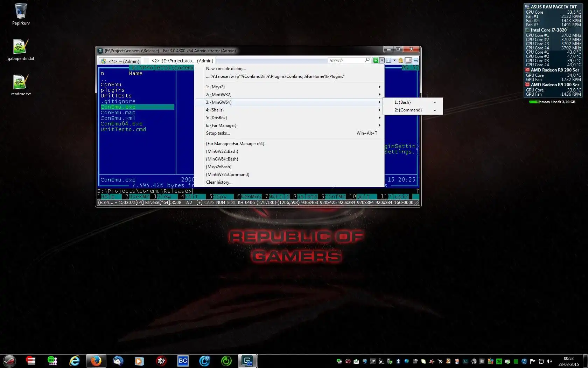Open the ROG Start button on taskbar
The height and width of the screenshot is (368, 588).
pos(9,361)
